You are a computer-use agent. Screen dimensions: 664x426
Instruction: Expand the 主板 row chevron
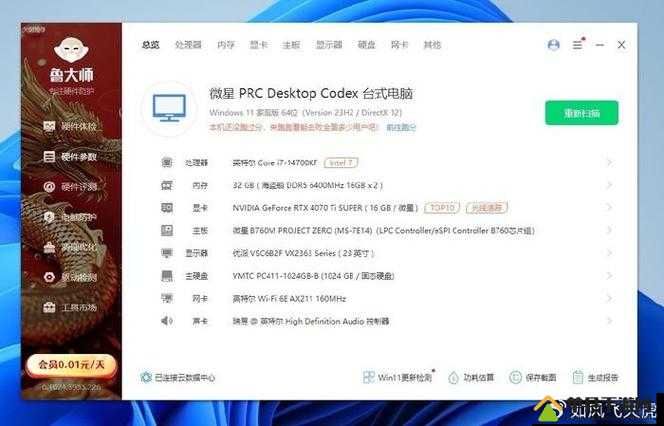(x=609, y=230)
